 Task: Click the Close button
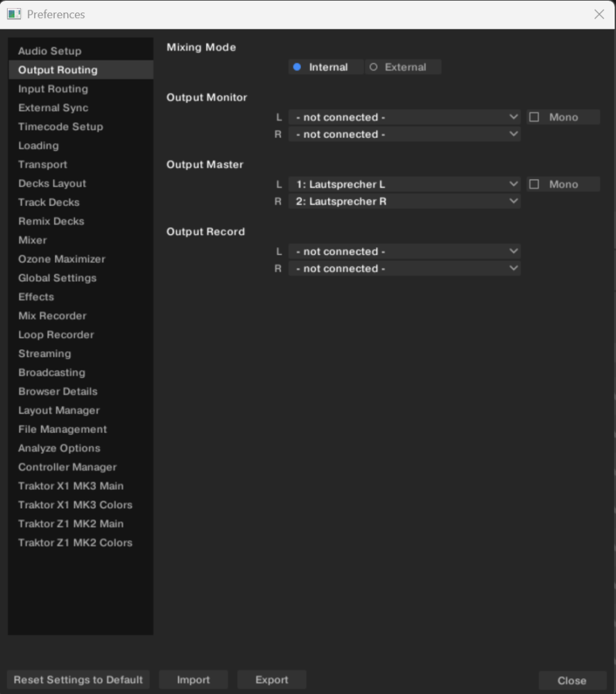point(572,680)
